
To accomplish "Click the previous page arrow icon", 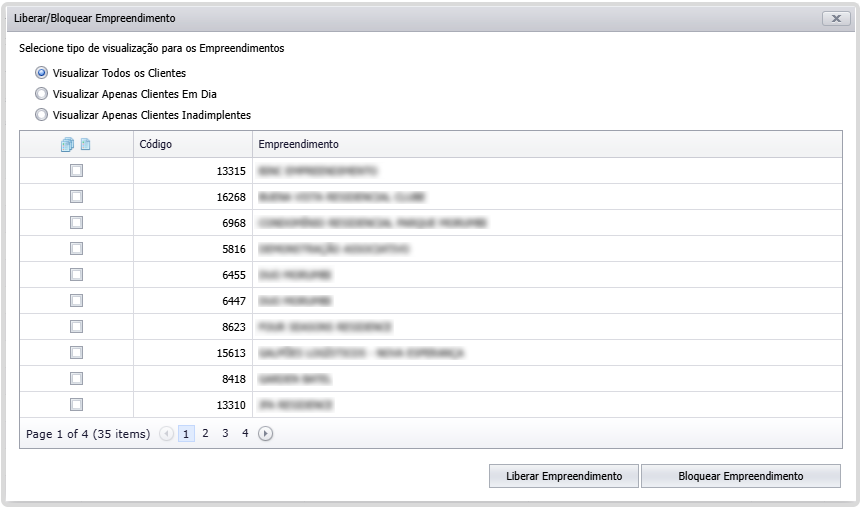I will pyautogui.click(x=166, y=434).
